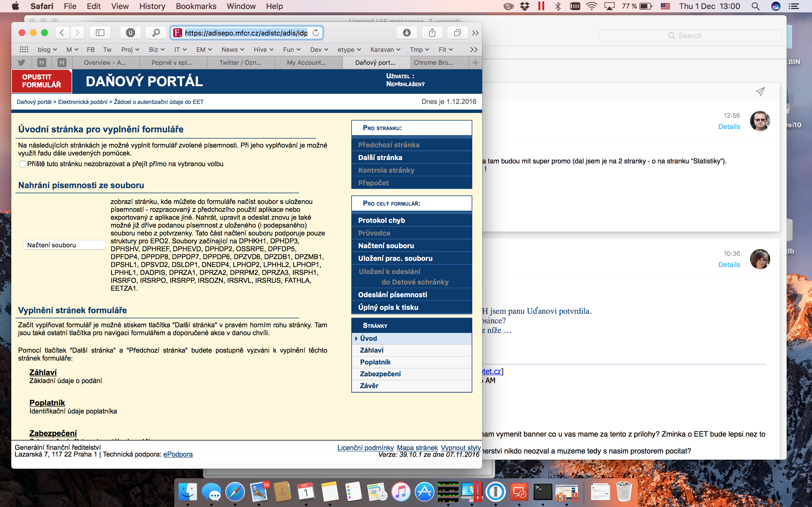
Task: Open the ePodpora link in footer
Action: point(178,454)
